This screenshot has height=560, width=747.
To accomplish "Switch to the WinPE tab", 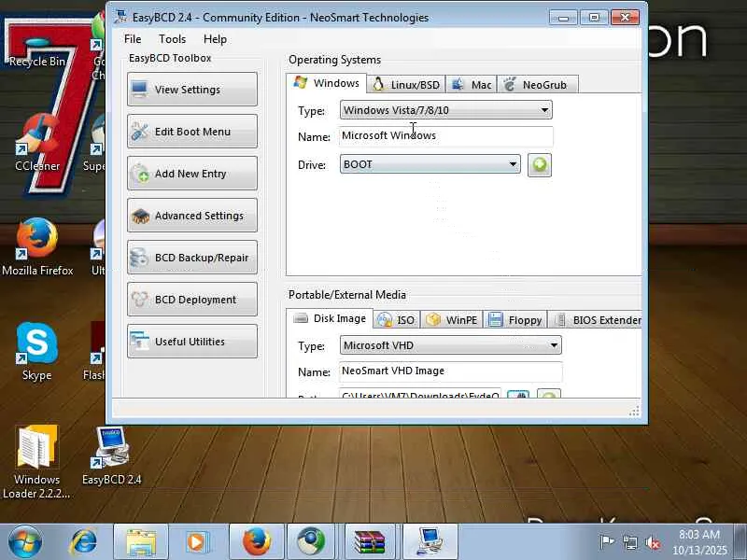I will point(452,320).
